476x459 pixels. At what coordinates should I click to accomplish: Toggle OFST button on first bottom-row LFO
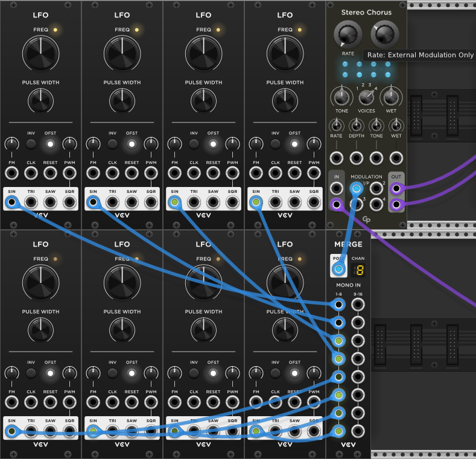pyautogui.click(x=51, y=373)
